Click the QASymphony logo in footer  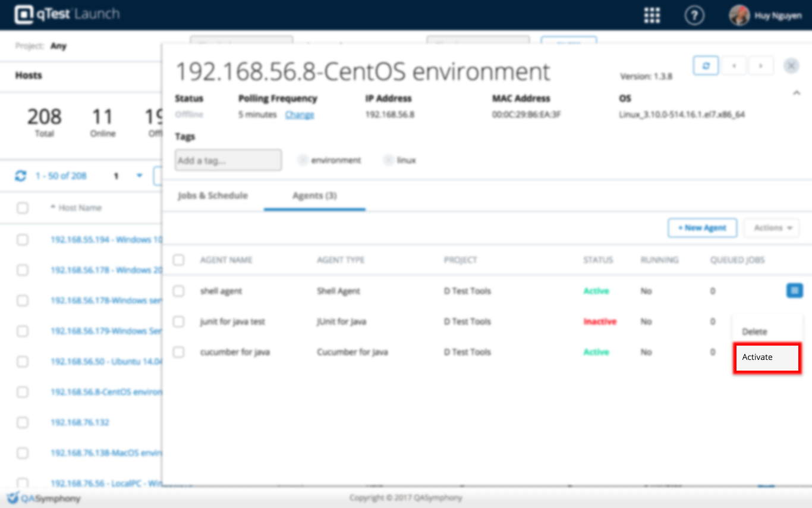44,498
